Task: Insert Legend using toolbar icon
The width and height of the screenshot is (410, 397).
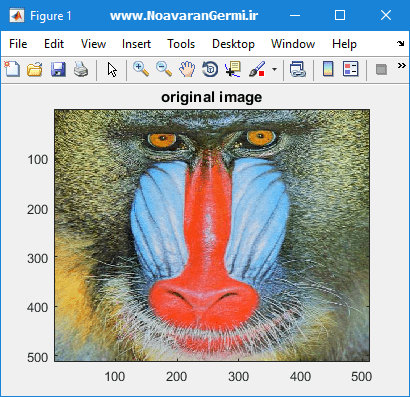Action: pos(351,69)
